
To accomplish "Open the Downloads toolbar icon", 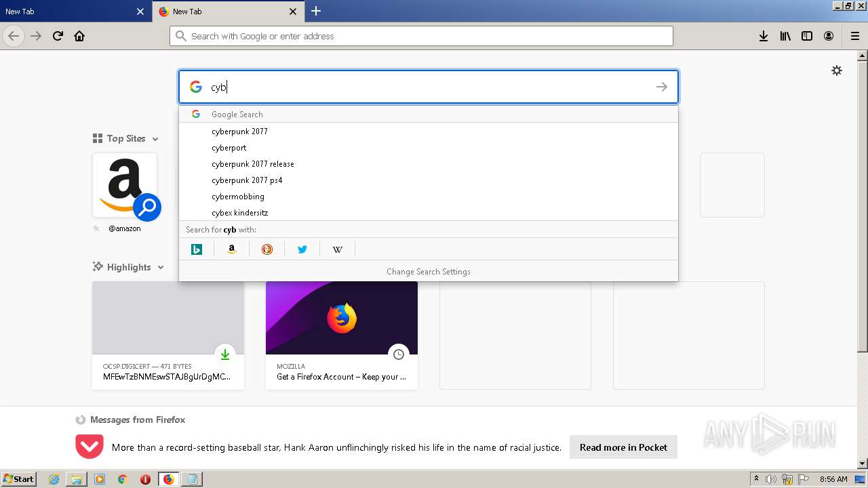I will coord(764,36).
